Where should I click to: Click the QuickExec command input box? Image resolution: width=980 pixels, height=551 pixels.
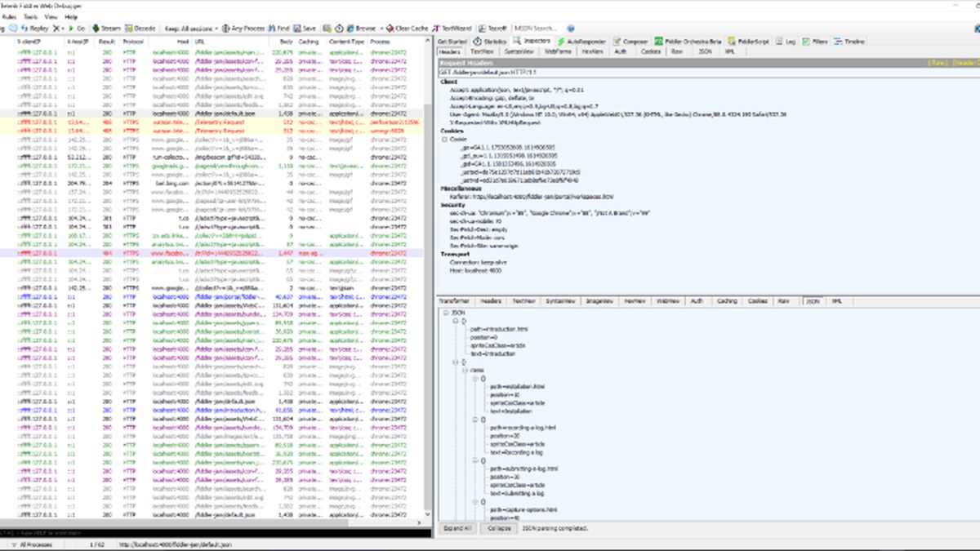click(x=216, y=532)
